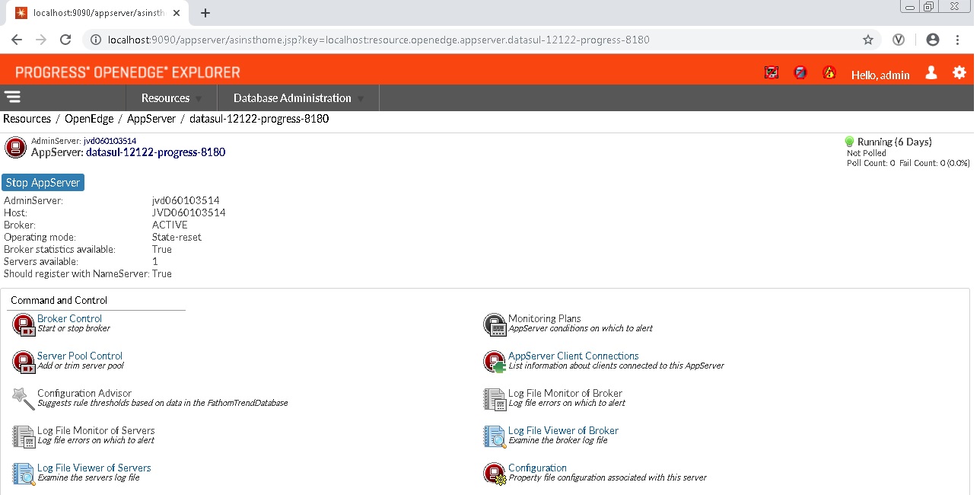The height and width of the screenshot is (495, 980).
Task: Open Log File Viewer of Broker link
Action: (563, 430)
